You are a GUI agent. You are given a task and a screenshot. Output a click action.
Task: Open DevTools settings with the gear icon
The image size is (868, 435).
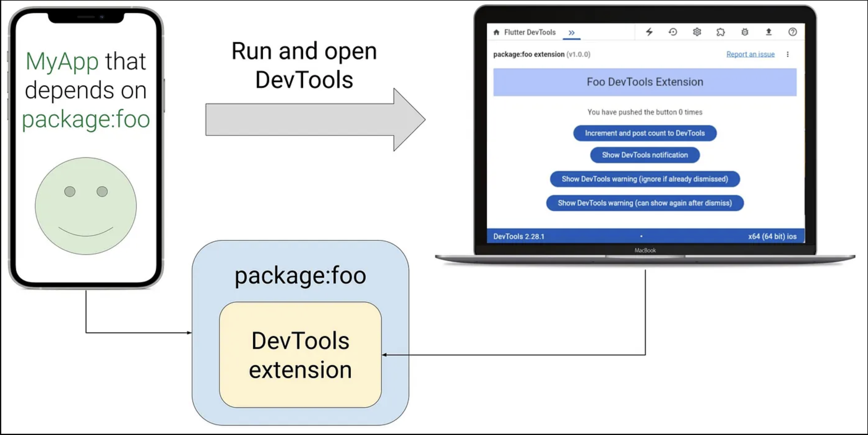coord(697,32)
